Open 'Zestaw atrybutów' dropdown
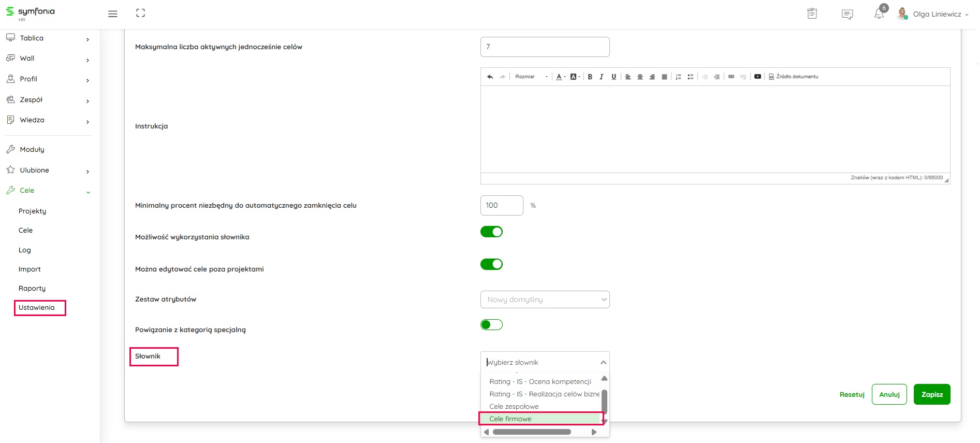Image resolution: width=980 pixels, height=443 pixels. [x=545, y=299]
